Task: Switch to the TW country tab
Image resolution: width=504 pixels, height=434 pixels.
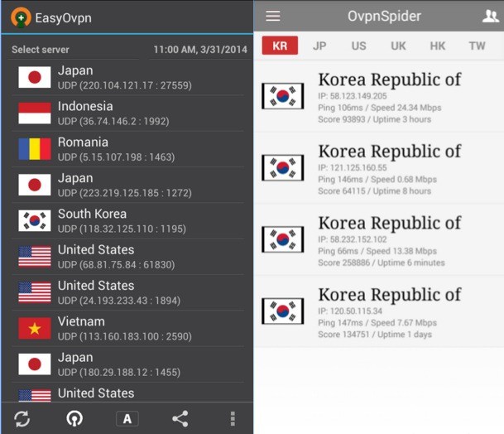Action: (x=477, y=46)
